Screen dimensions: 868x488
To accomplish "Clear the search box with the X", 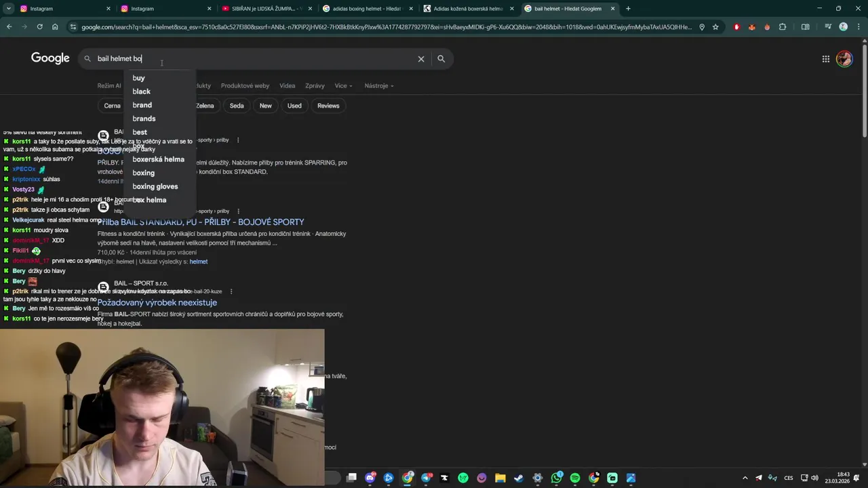I will tap(421, 59).
